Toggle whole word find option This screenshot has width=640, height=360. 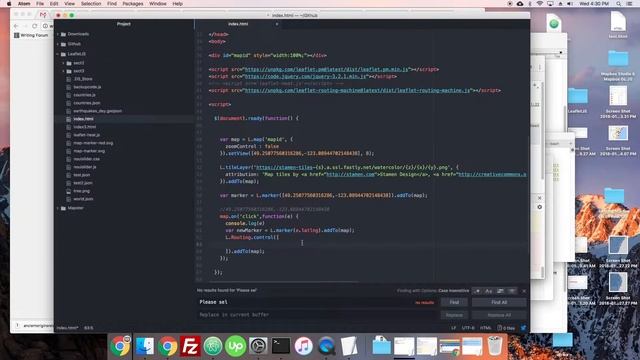pos(511,291)
